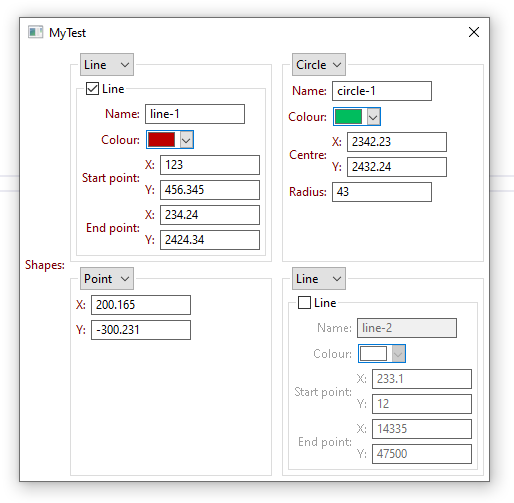Image resolution: width=514 pixels, height=503 pixels.
Task: Open the Point shape type dropdown
Action: (x=107, y=278)
